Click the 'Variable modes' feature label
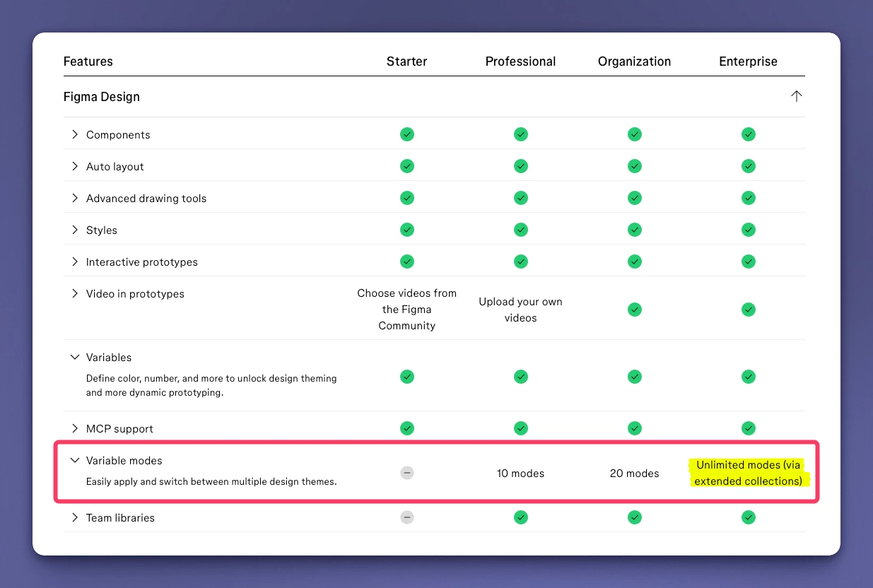Screen dimensions: 873x588 [x=124, y=461]
